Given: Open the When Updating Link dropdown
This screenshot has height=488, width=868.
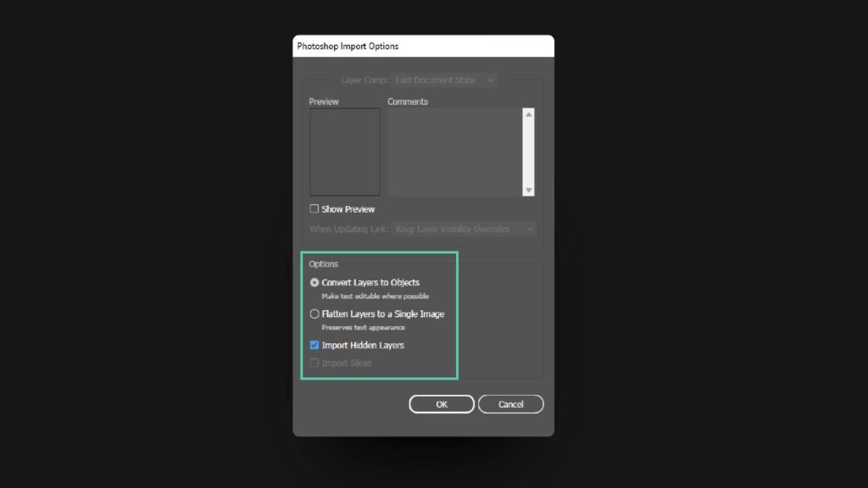Looking at the screenshot, I should point(464,229).
